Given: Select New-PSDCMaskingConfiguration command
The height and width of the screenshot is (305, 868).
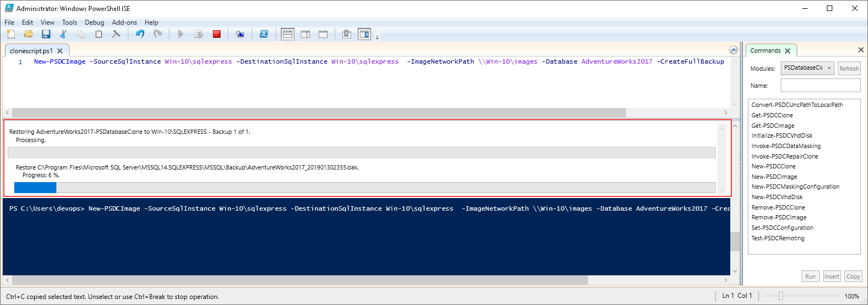Looking at the screenshot, I should (x=795, y=187).
